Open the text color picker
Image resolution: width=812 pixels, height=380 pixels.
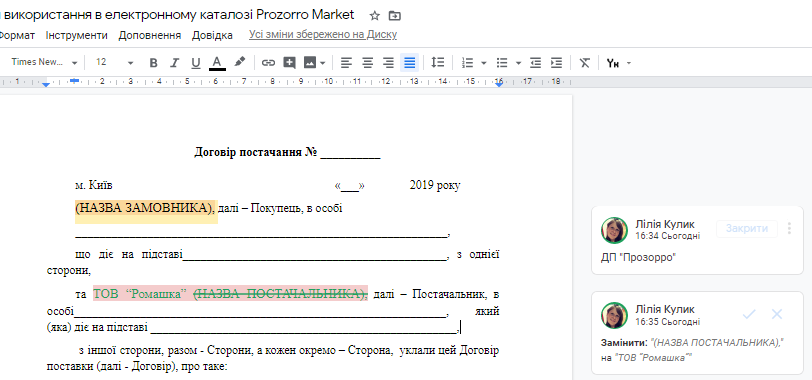(x=217, y=63)
